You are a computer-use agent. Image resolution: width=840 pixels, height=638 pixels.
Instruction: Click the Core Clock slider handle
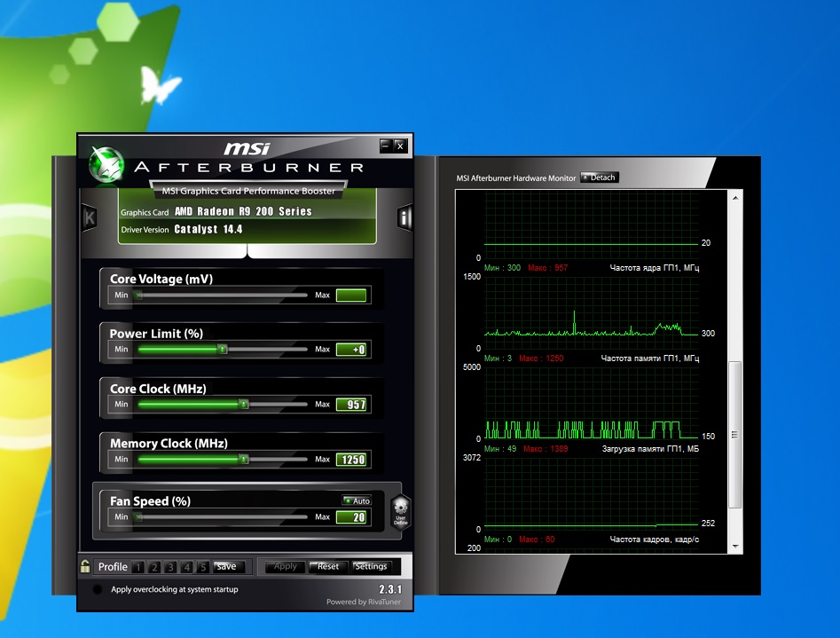tap(244, 405)
